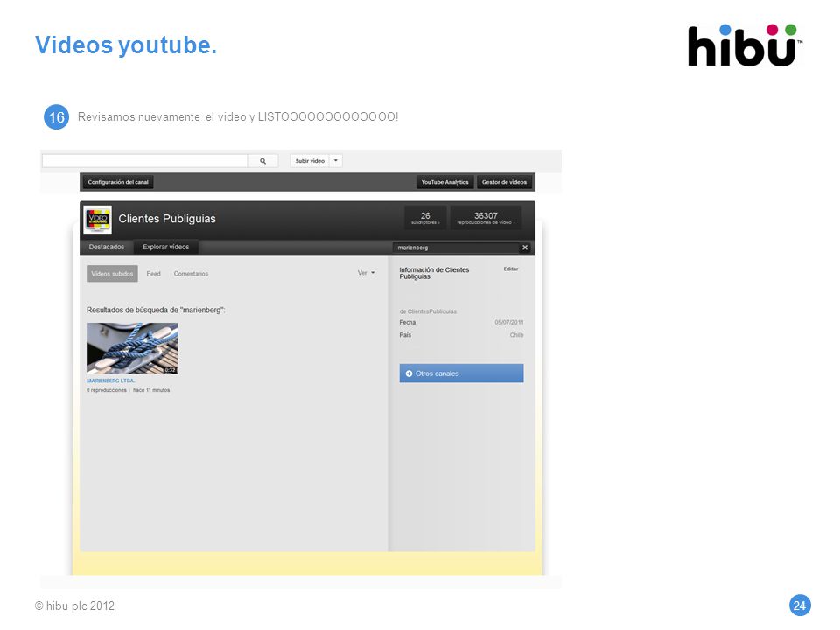
Task: Click the Información de Clientes Publiguias heading
Action: (434, 273)
